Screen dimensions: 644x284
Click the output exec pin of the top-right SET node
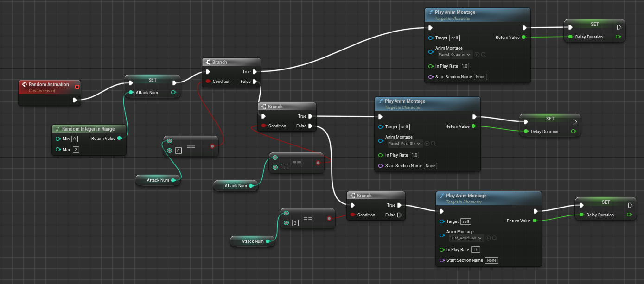619,27
